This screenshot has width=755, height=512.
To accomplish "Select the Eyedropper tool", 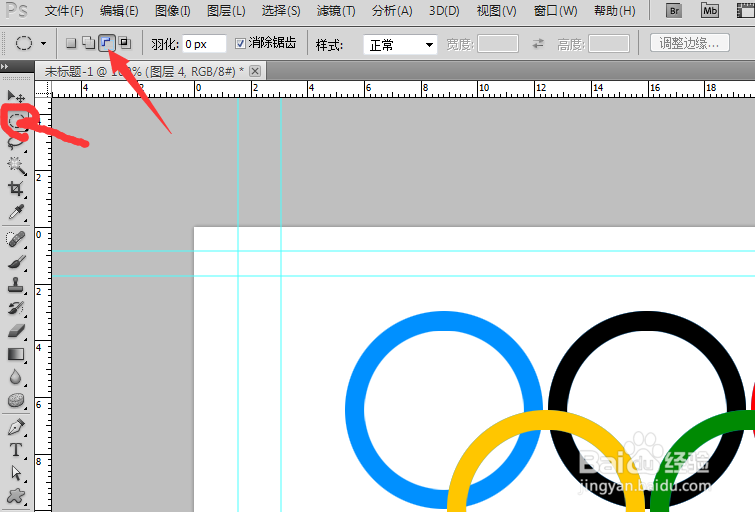I will click(16, 212).
